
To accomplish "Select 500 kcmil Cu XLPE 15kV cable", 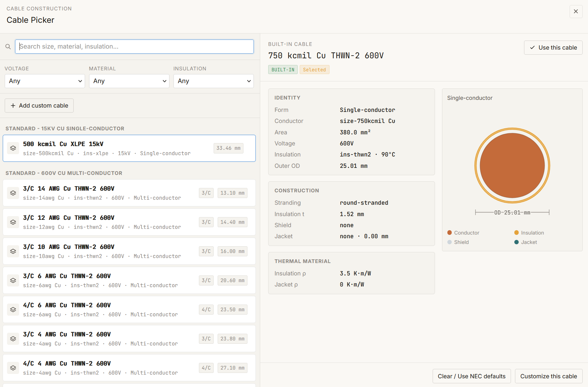I will [x=129, y=148].
